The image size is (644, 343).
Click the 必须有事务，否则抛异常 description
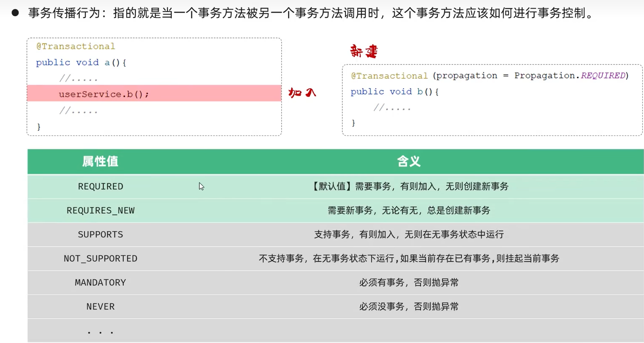[x=409, y=283]
